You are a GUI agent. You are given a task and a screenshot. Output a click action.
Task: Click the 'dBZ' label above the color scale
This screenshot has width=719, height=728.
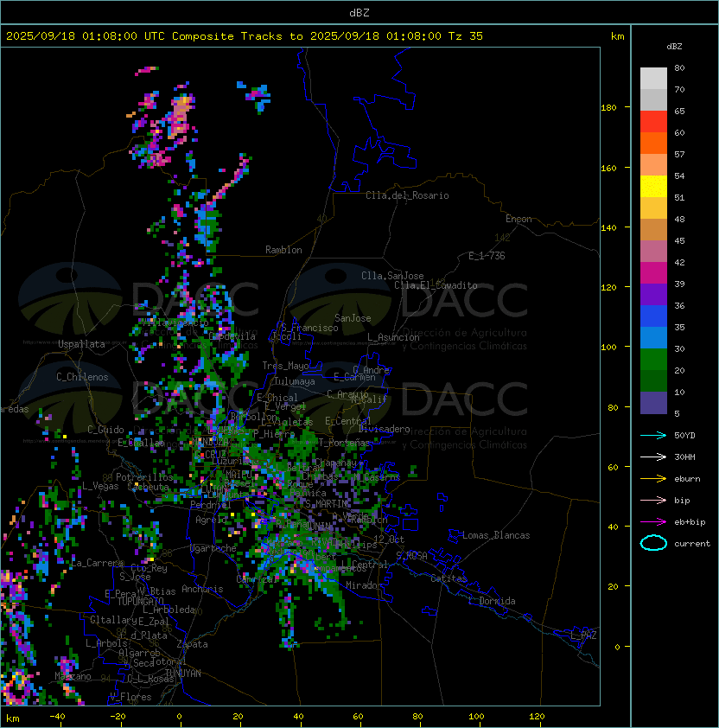point(674,47)
